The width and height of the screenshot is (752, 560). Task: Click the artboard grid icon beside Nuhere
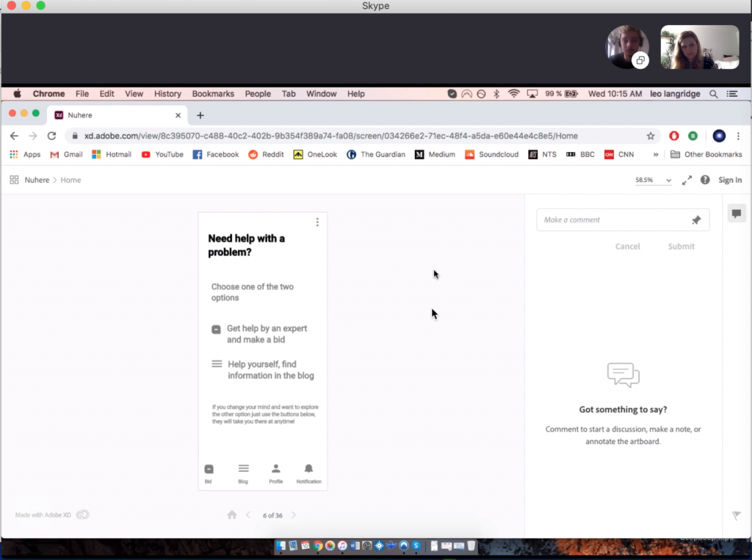(x=14, y=180)
